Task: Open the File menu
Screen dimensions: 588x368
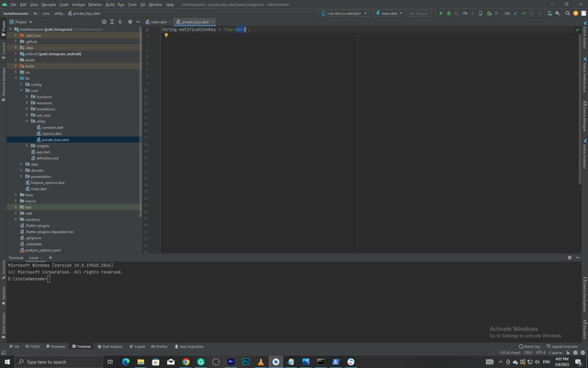Action: [x=14, y=5]
